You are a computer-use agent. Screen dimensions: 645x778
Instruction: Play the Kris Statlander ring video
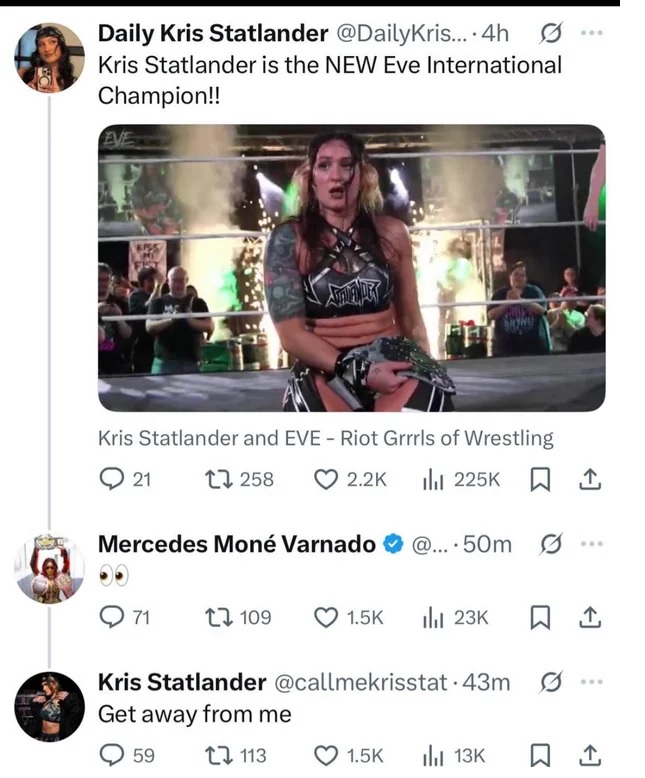351,268
